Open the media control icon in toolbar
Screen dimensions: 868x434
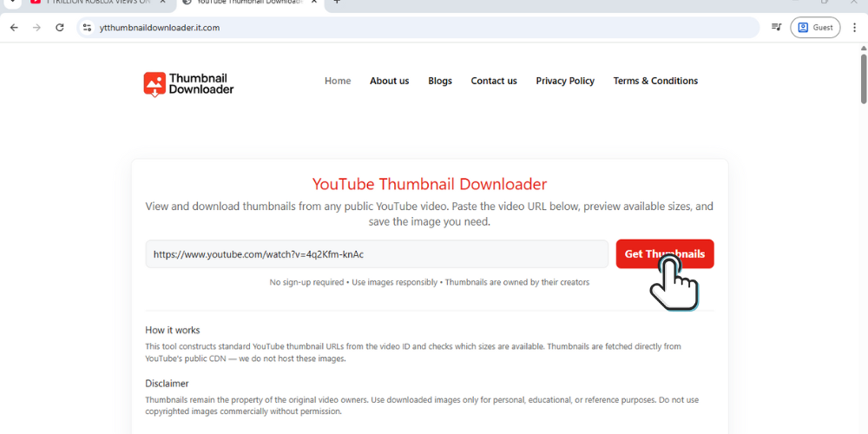(x=776, y=27)
